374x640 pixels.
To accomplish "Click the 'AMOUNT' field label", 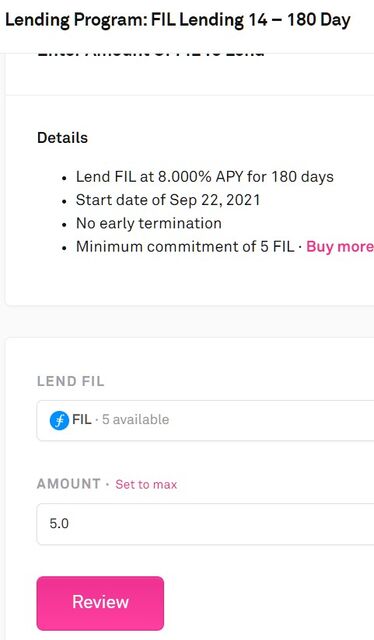I will (x=69, y=484).
